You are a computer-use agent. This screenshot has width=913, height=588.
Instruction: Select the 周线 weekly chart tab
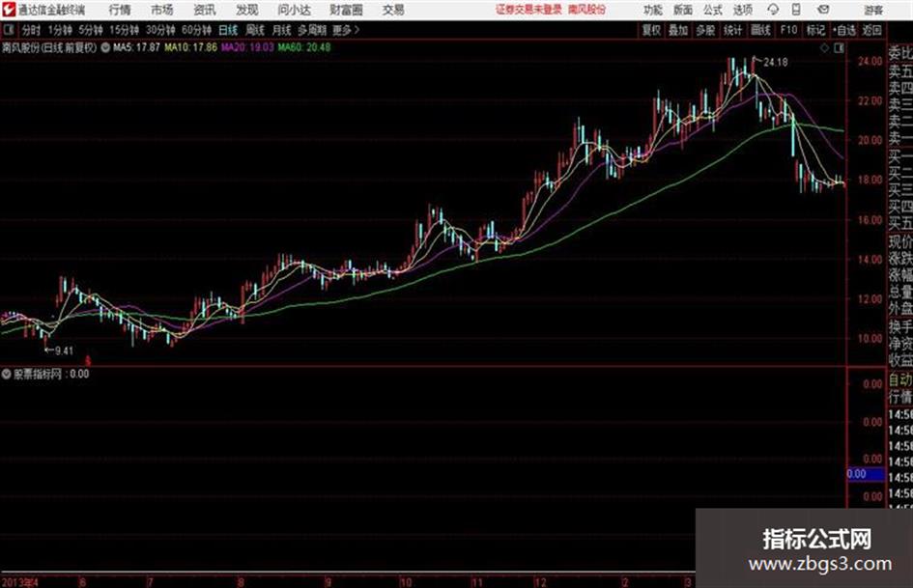(255, 30)
